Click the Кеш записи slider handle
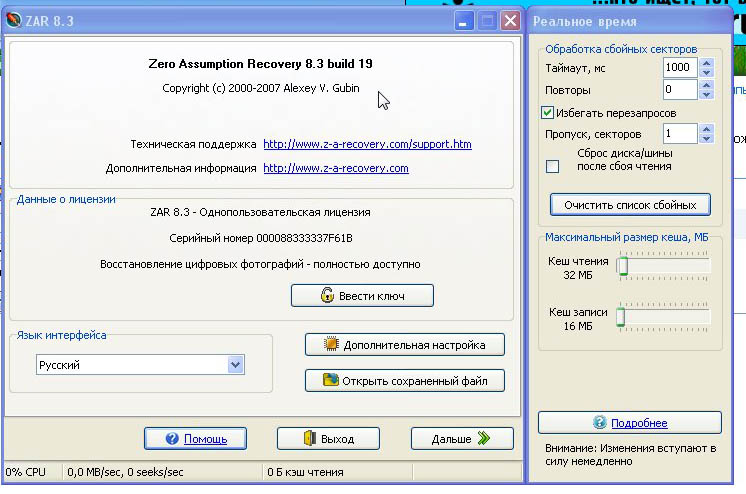746x494 pixels. coord(620,317)
